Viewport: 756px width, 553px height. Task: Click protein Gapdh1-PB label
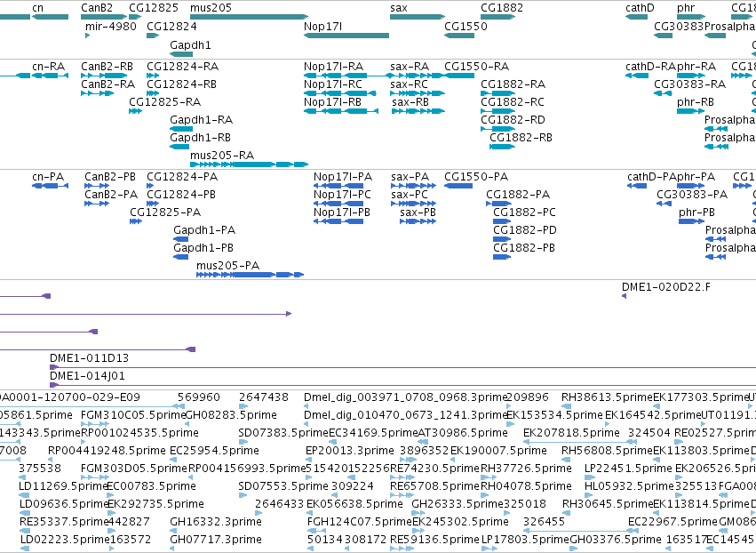click(203, 247)
